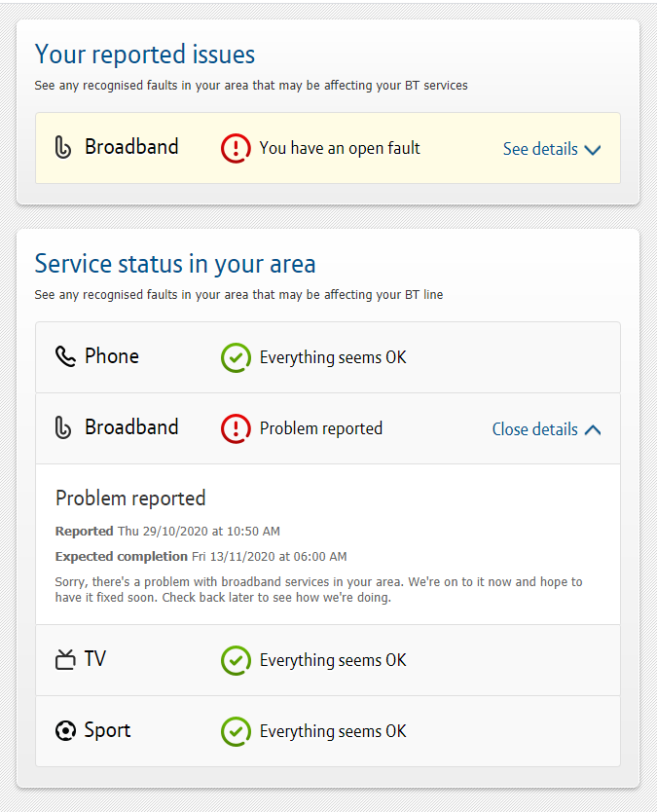
Task: Click the Sport football icon
Action: tap(65, 731)
